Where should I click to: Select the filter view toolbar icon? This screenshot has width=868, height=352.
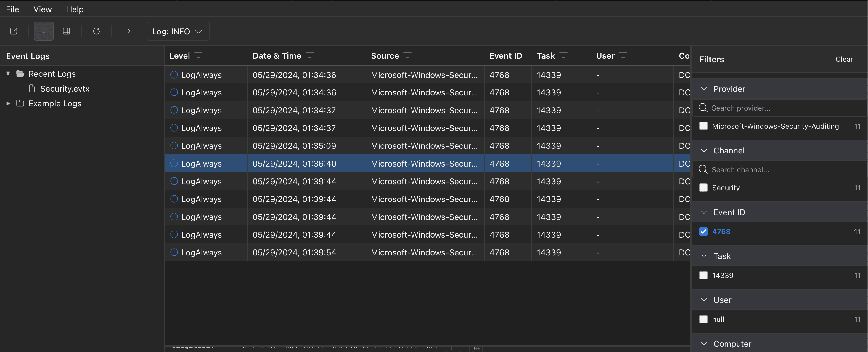click(44, 31)
